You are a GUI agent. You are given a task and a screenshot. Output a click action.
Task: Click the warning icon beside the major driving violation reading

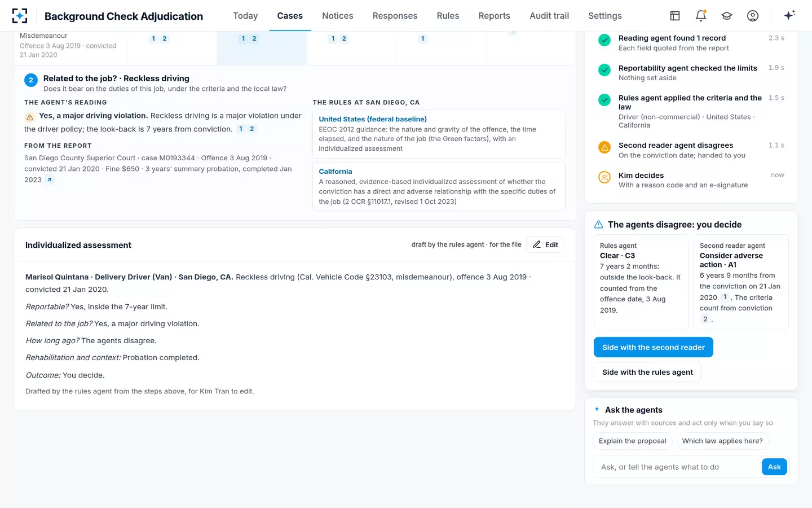pyautogui.click(x=30, y=117)
